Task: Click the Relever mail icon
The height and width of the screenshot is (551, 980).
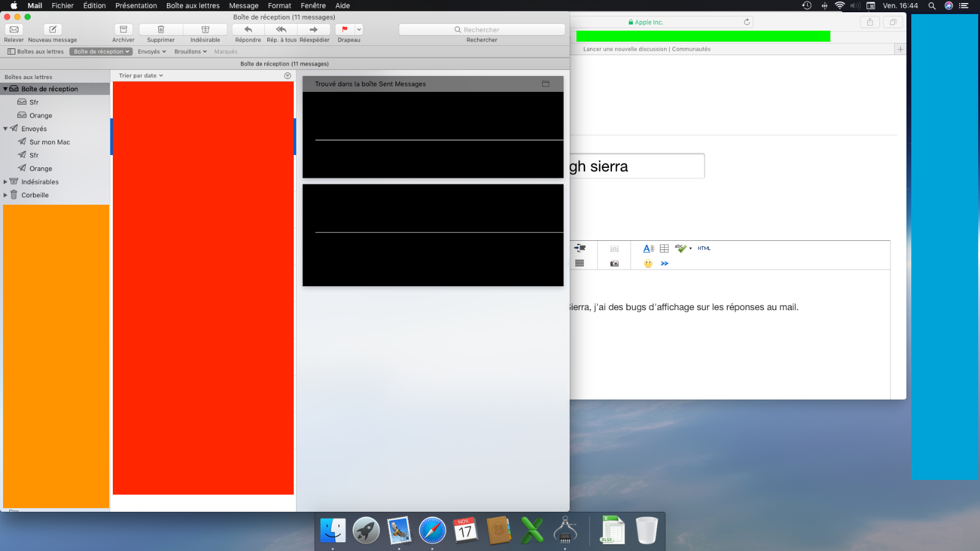Action: (14, 29)
